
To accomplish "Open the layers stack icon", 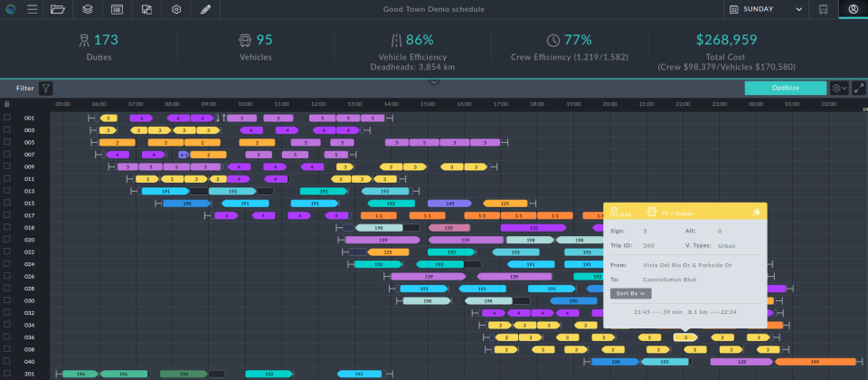I will pos(88,9).
